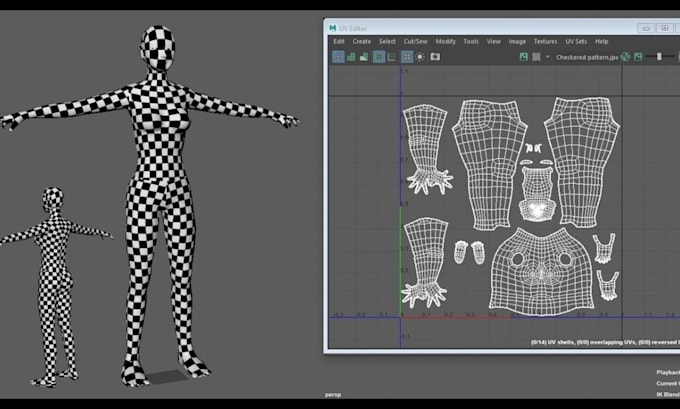Select the lower arm-and-hand UV shell

pyautogui.click(x=425, y=262)
